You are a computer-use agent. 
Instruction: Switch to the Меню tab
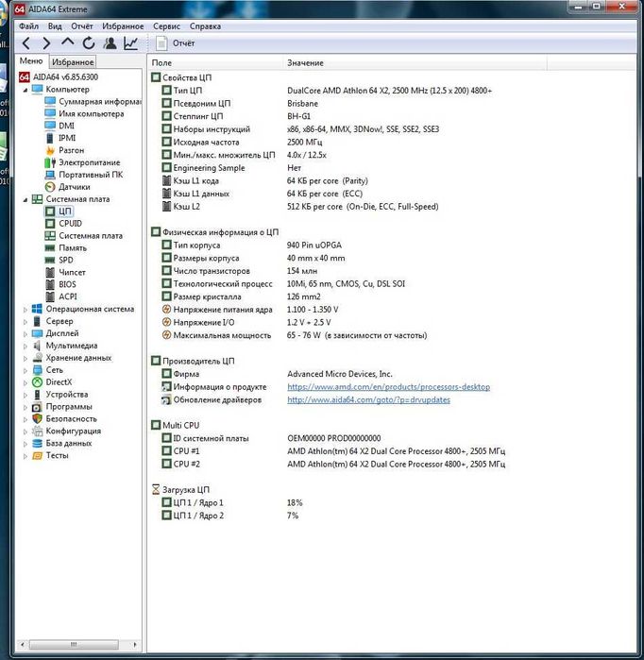tap(31, 61)
